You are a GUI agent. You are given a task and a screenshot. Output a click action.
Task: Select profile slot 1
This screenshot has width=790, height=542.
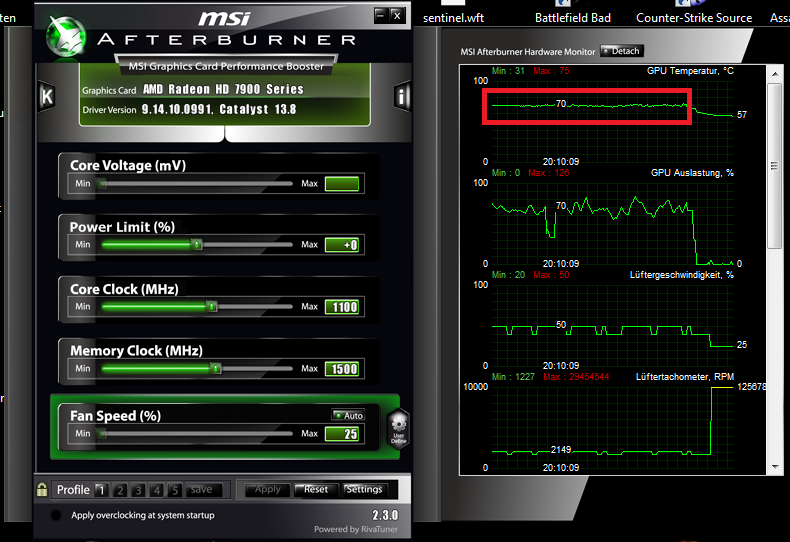click(x=101, y=490)
